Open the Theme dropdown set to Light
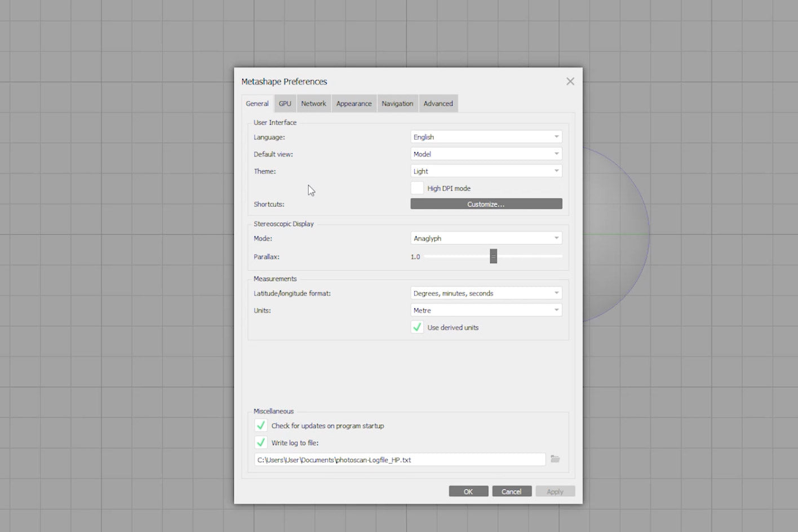Image resolution: width=798 pixels, height=532 pixels. [x=486, y=171]
